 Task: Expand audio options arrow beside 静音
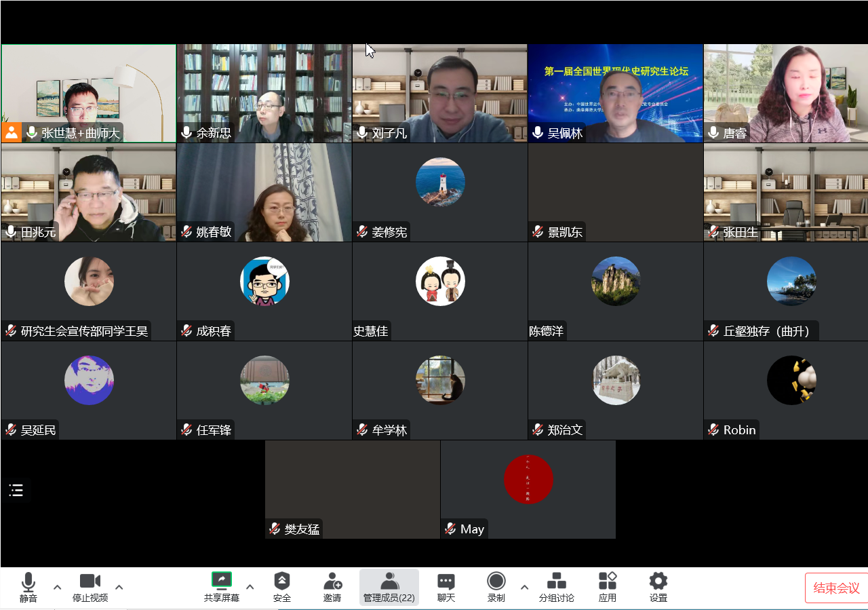click(x=58, y=587)
